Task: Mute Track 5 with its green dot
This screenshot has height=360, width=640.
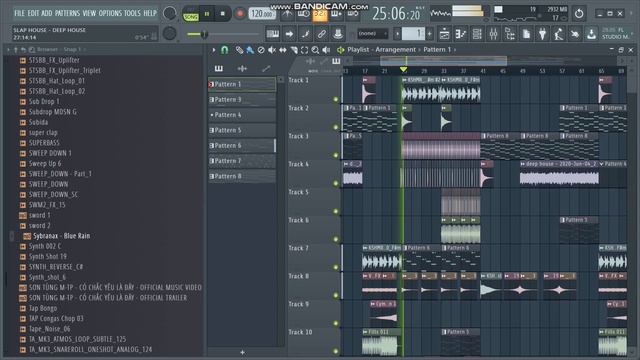Action: click(336, 211)
